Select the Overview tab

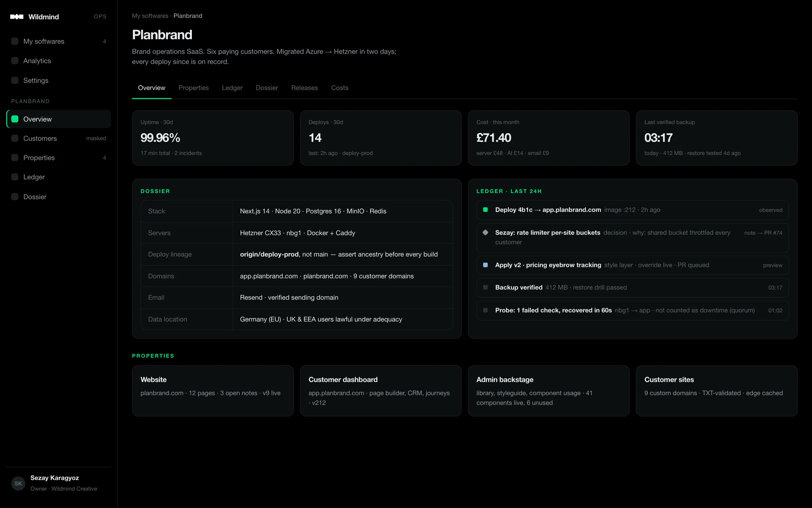tap(152, 88)
